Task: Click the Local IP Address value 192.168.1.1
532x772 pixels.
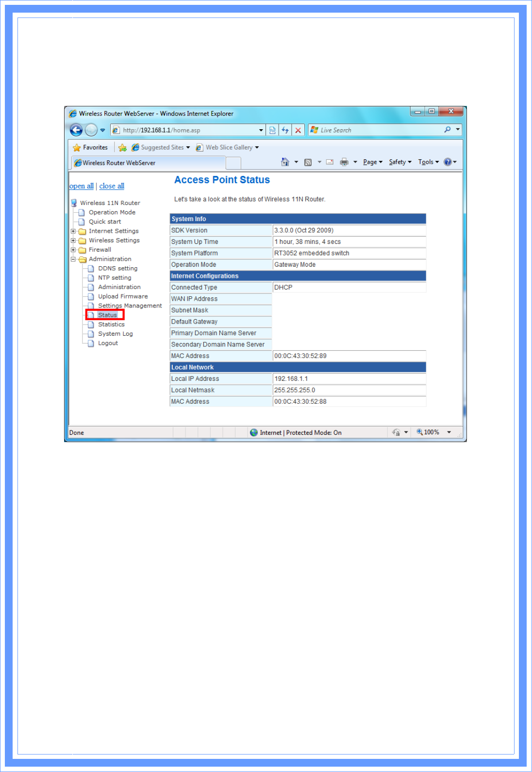Action: point(291,379)
